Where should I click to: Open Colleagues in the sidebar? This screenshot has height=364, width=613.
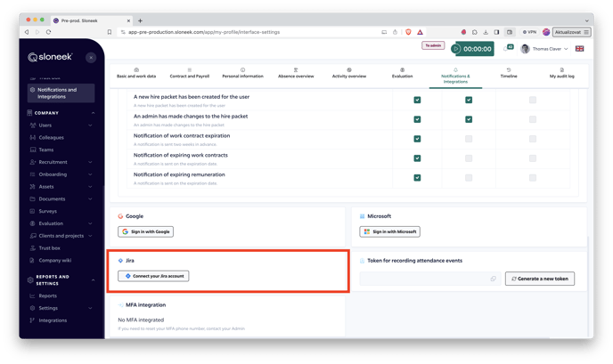(x=51, y=137)
